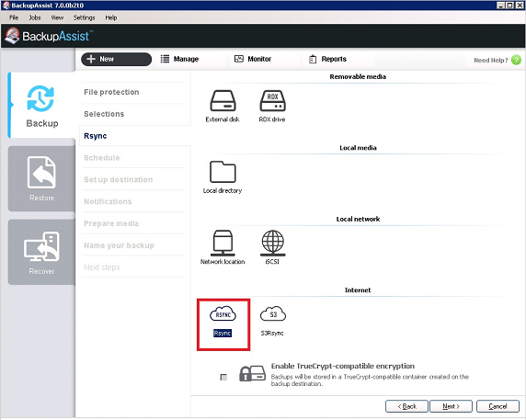Click the BackupAssist title bar app icon
The width and height of the screenshot is (526, 420).
tap(6, 6)
